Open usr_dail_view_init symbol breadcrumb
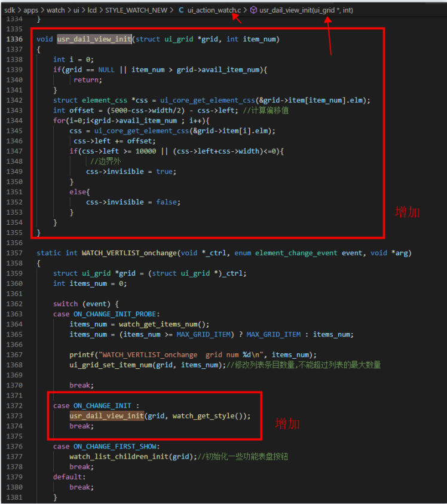Viewport: 447px width, 504px height. (x=306, y=10)
